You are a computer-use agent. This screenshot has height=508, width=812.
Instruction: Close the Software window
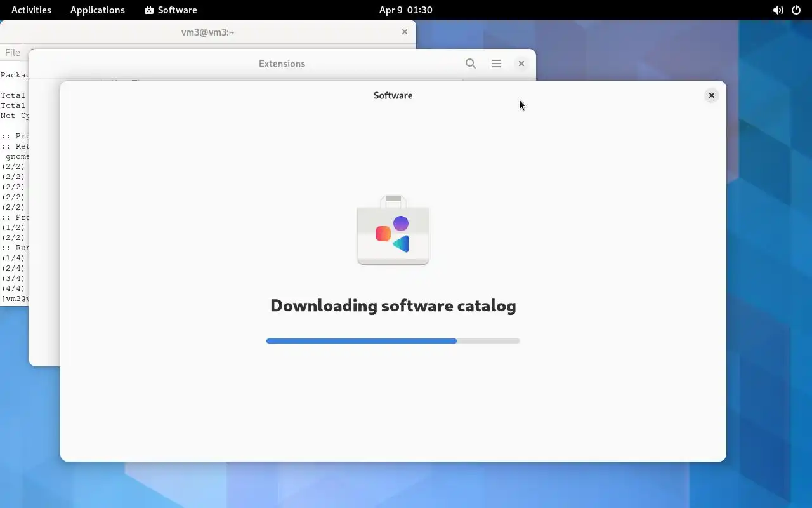712,95
